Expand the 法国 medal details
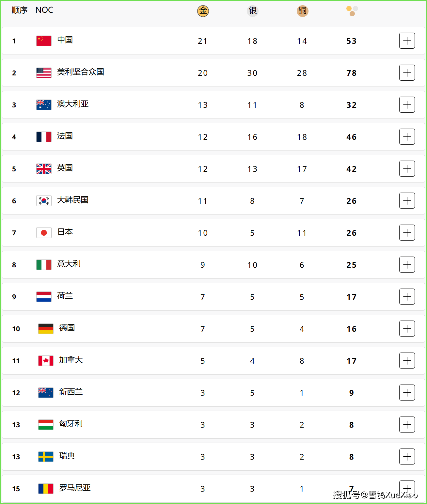The width and height of the screenshot is (427, 504). (407, 137)
